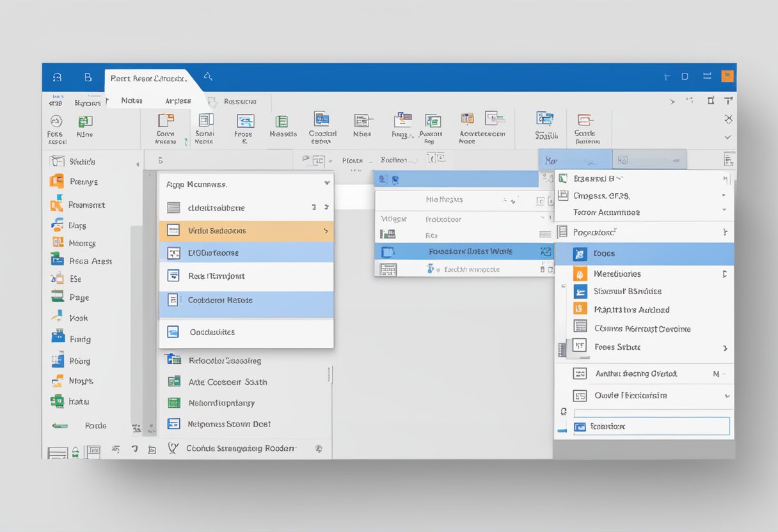Click the Coodarl ribbon icon
Image resolution: width=778 pixels, height=532 pixels.
[321, 120]
